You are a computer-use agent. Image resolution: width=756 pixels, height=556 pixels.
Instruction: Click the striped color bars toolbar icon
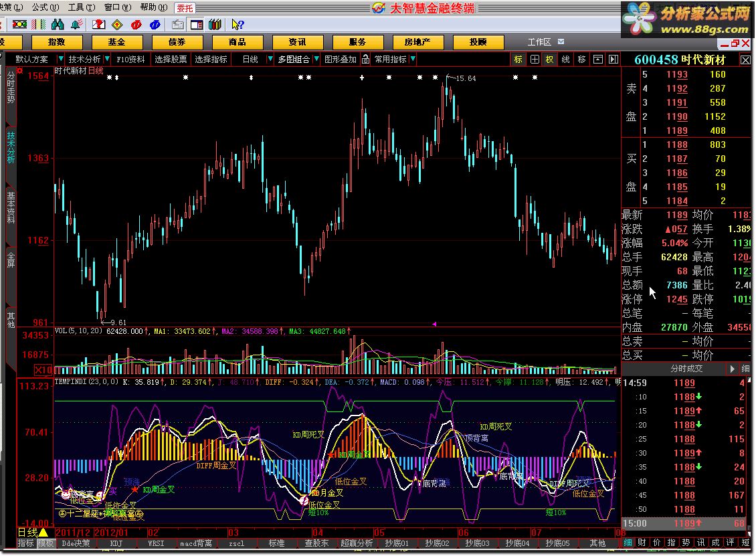pos(39,24)
